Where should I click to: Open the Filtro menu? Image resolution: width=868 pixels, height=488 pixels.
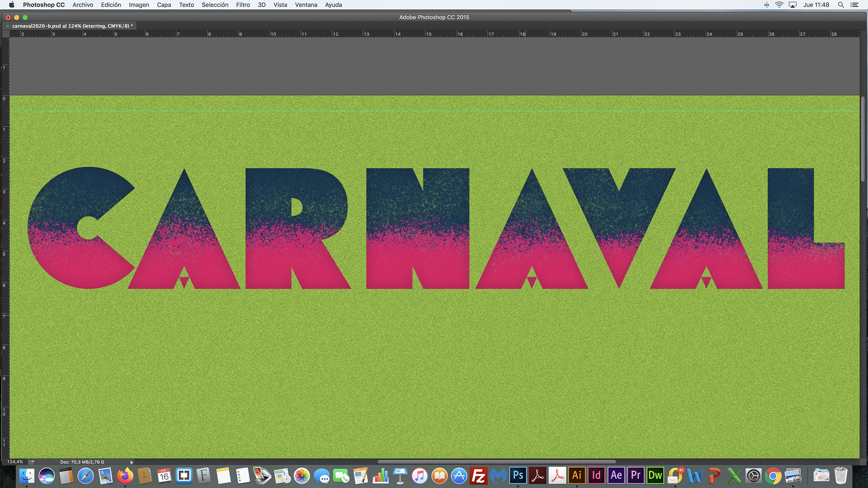tap(243, 5)
